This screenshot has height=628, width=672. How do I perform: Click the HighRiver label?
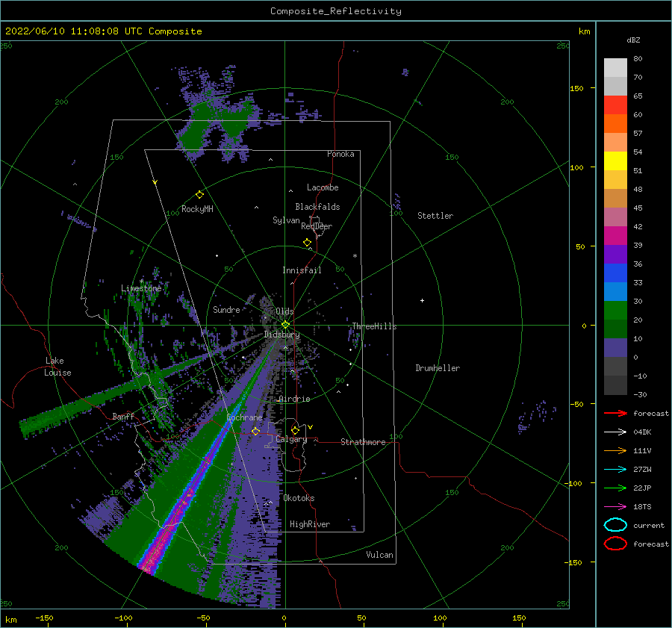[310, 524]
